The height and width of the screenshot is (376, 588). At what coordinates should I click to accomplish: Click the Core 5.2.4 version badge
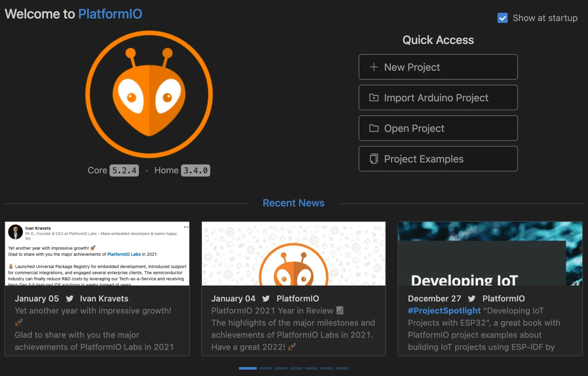[x=124, y=170]
